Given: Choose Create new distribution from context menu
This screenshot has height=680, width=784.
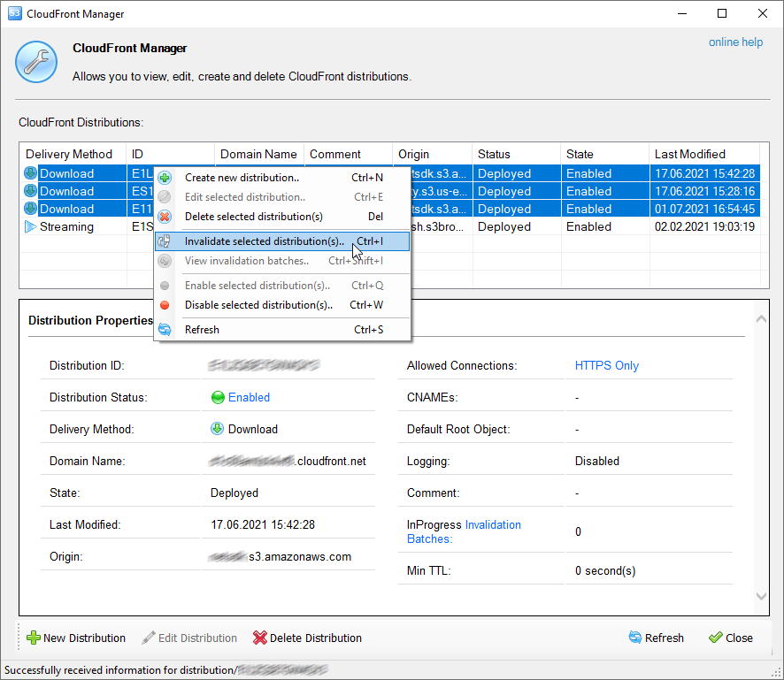Looking at the screenshot, I should pyautogui.click(x=282, y=178).
